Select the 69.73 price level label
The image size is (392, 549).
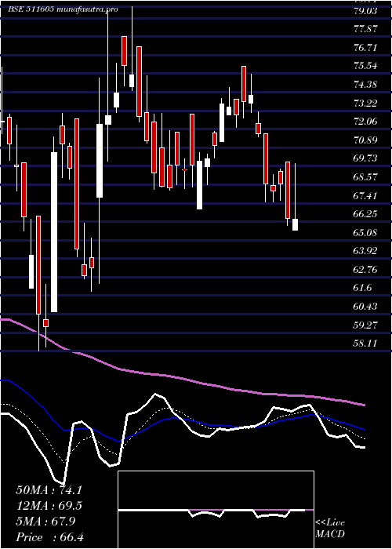tap(365, 158)
